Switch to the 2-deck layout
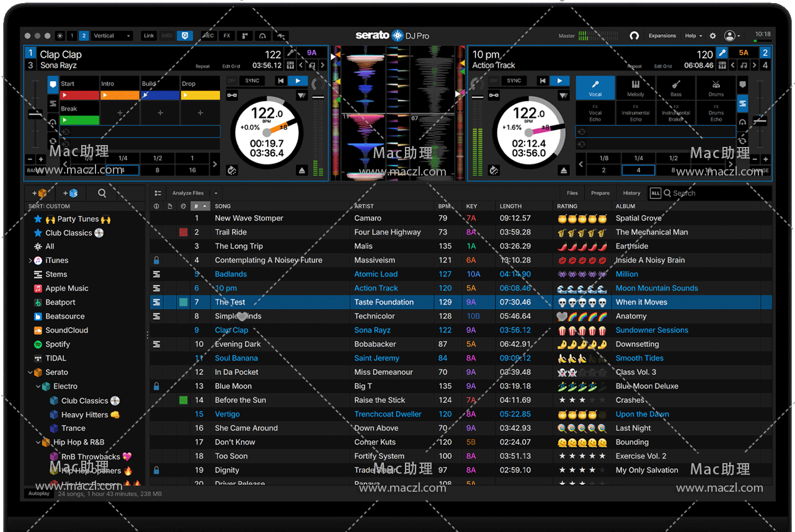Image resolution: width=795 pixels, height=532 pixels. 84,36
